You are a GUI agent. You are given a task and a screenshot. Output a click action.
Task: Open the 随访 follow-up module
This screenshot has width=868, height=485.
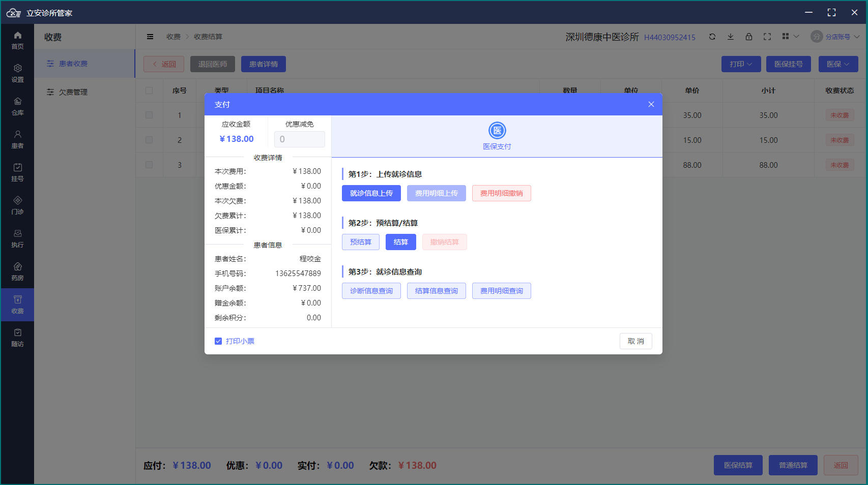point(17,338)
